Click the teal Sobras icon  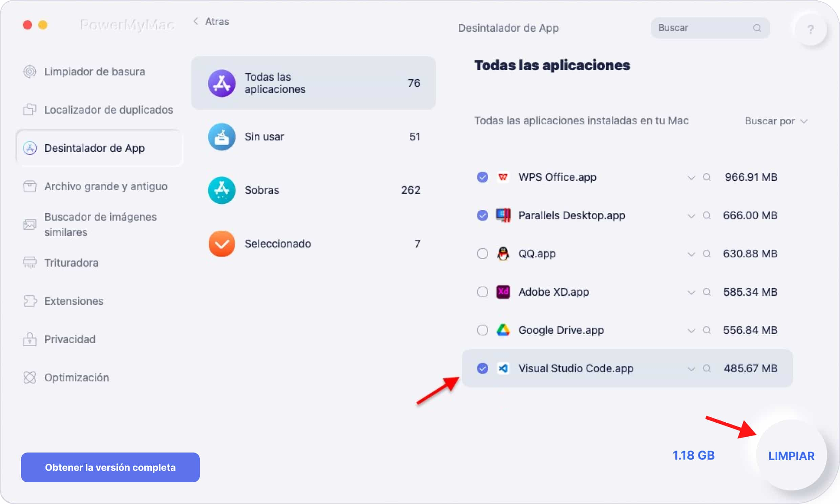coord(222,190)
